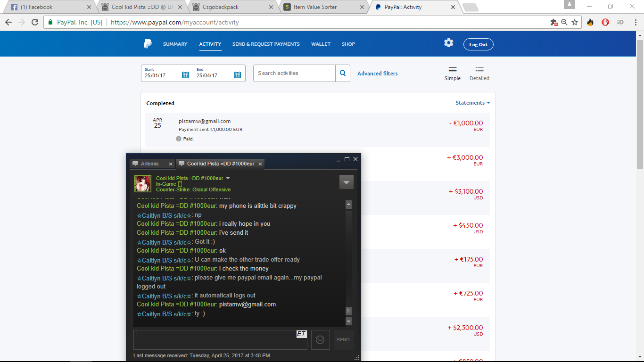The height and width of the screenshot is (362, 644).
Task: Bookmark this page with the star icon
Action: [x=575, y=22]
